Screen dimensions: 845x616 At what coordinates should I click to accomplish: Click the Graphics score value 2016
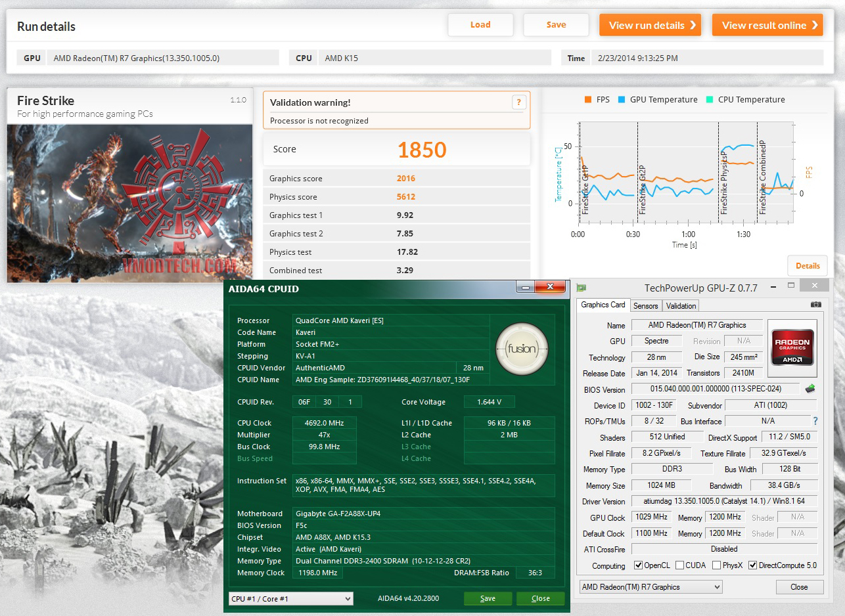point(406,179)
